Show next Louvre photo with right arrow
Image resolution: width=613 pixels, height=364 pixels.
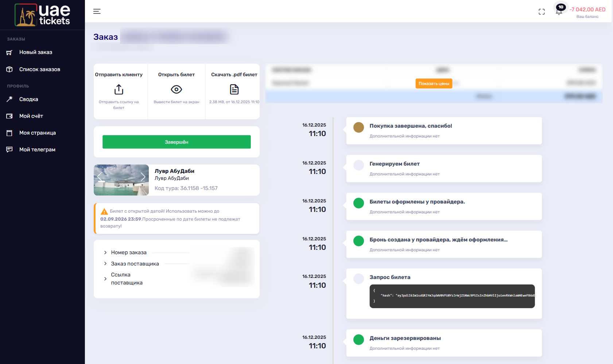point(143,177)
